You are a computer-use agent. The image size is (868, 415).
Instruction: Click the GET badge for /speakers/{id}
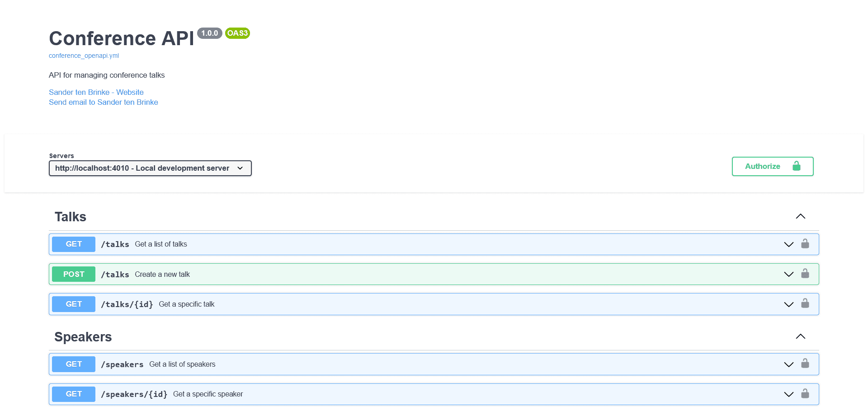pyautogui.click(x=74, y=394)
